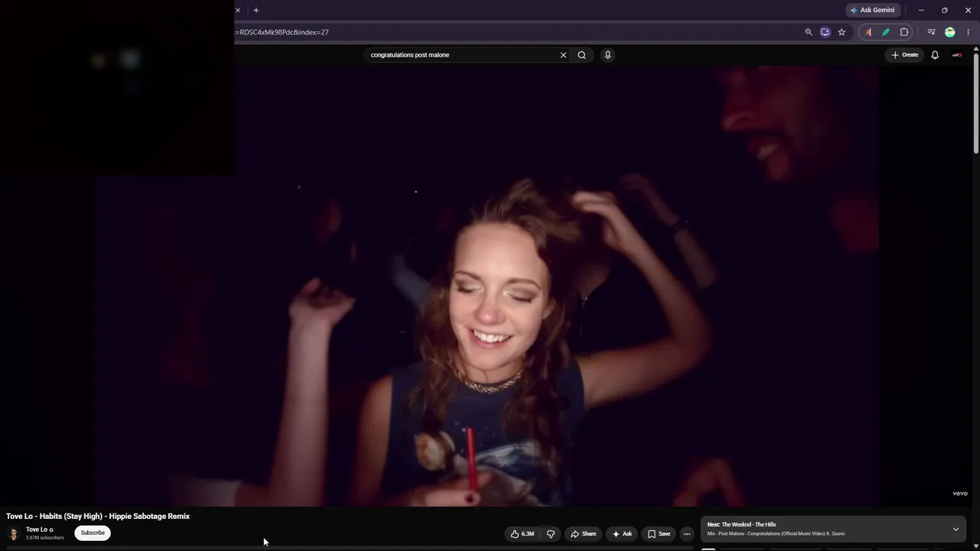Click the search magnifier button
Viewport: 980px width, 551px height.
pos(582,55)
